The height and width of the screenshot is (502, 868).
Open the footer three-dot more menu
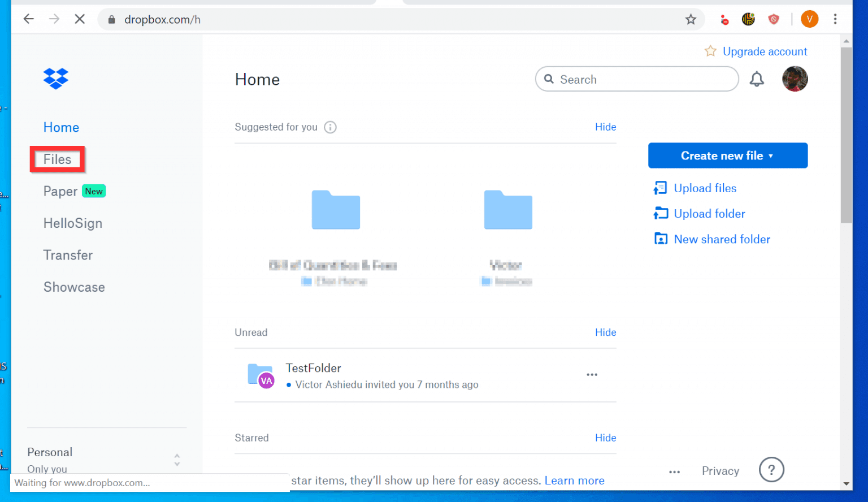674,471
